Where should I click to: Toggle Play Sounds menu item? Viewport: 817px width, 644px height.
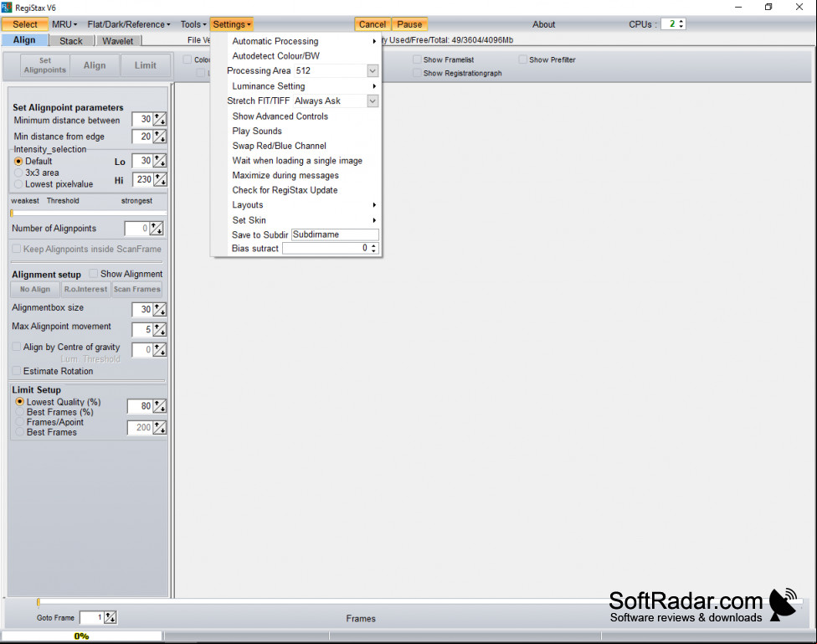257,131
